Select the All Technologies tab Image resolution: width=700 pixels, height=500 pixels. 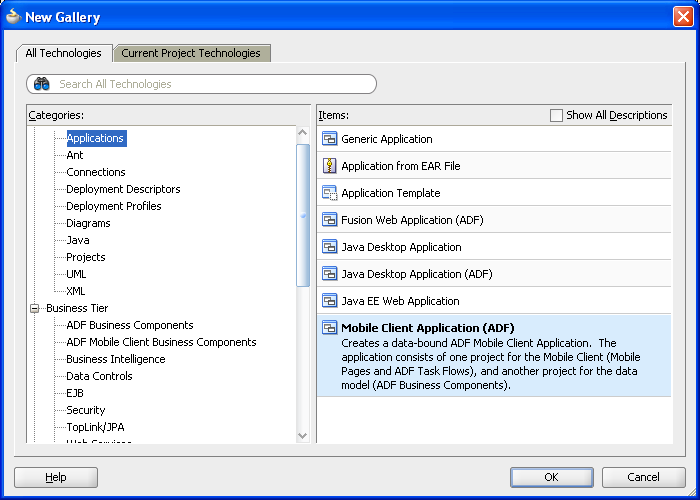[x=63, y=53]
